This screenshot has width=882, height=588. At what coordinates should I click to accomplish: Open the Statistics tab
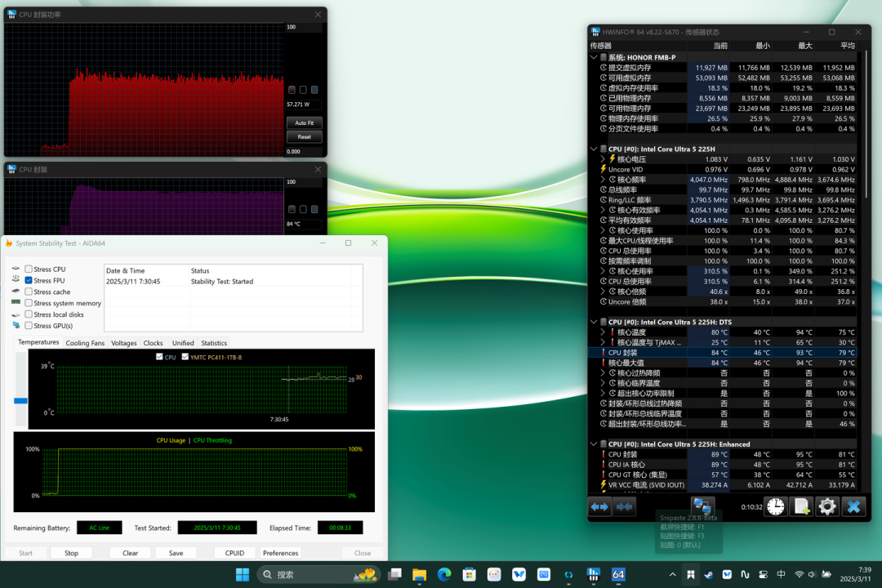(214, 343)
